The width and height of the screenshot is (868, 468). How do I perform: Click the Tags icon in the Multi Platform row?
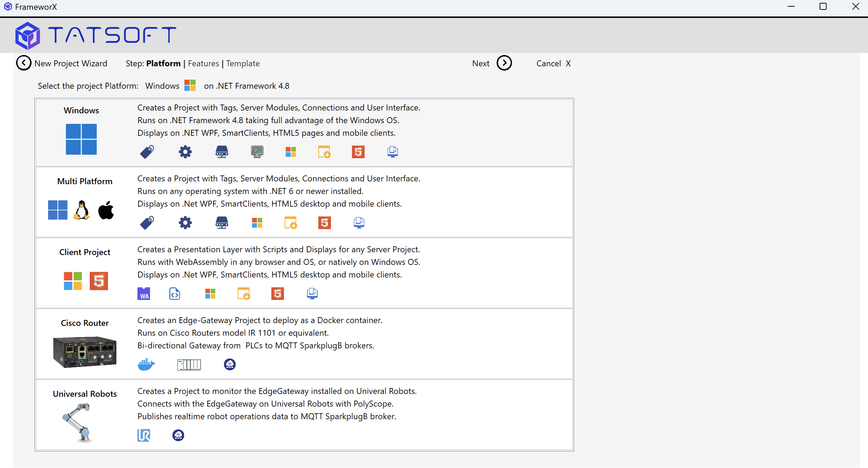coord(147,223)
